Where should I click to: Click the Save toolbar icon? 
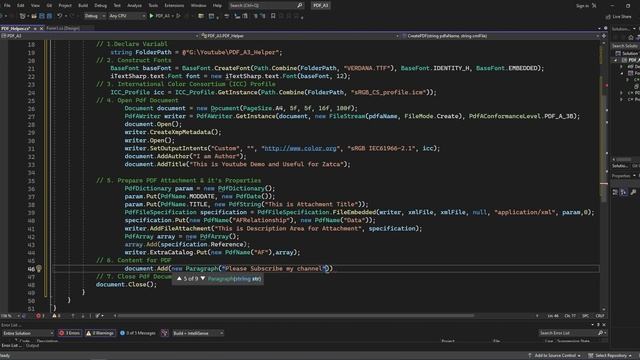click(42, 16)
